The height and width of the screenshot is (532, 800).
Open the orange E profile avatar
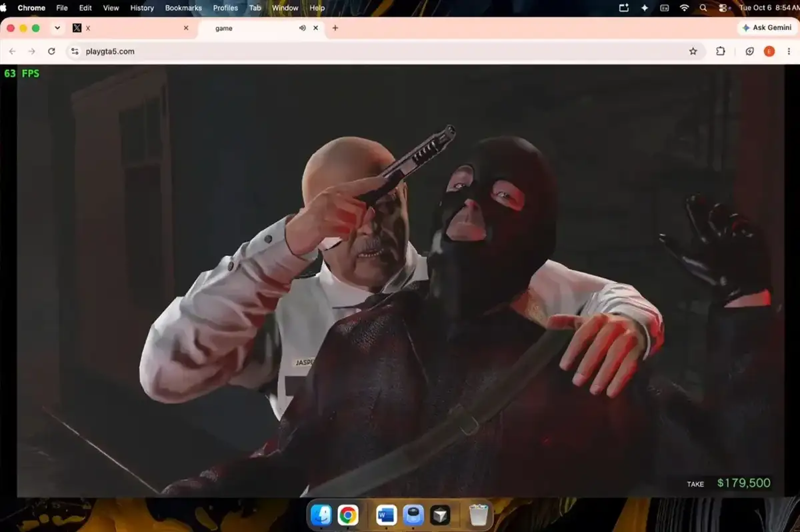[769, 51]
